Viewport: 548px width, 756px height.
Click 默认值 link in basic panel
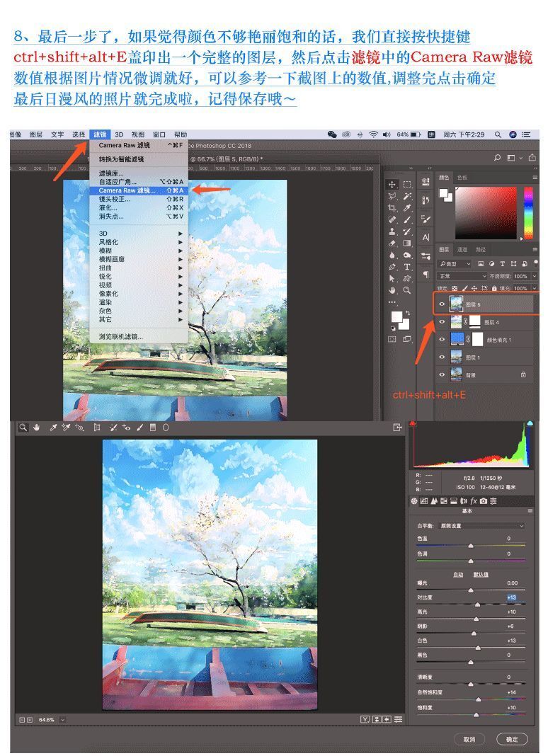point(481,574)
